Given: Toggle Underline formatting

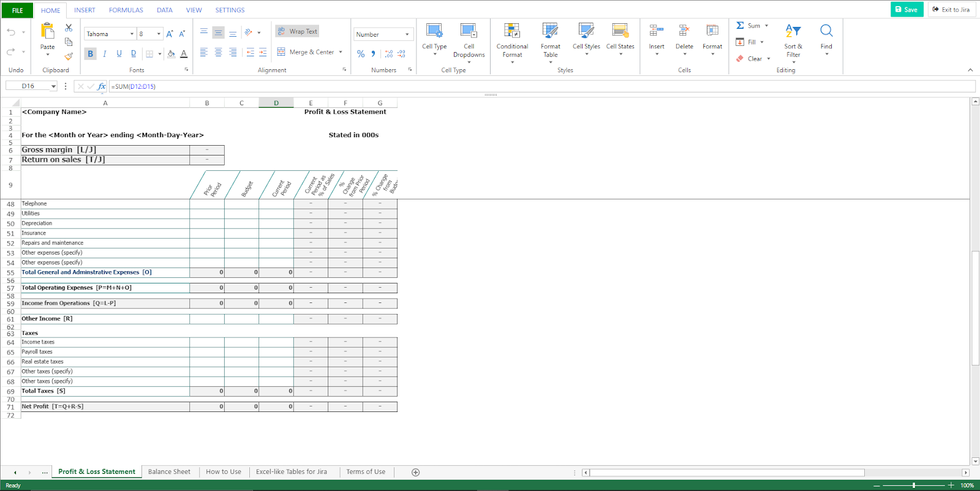Looking at the screenshot, I should point(119,54).
